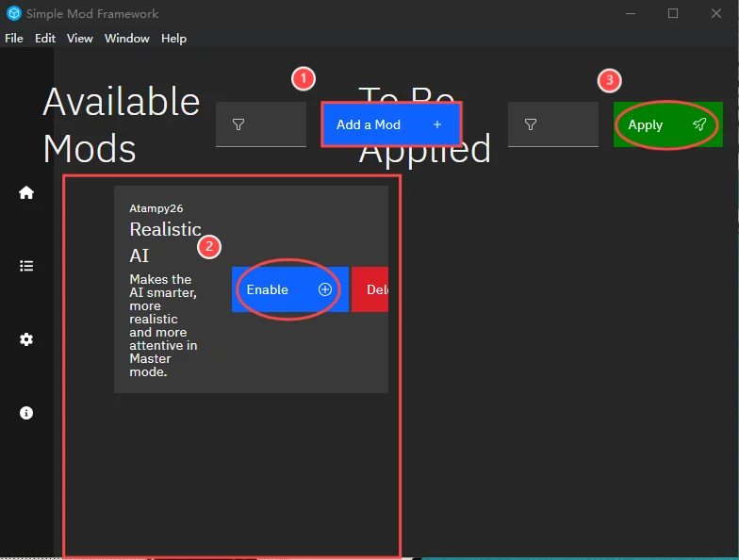Click the Simple Mod Framework cube icon
739x560 pixels.
click(13, 14)
